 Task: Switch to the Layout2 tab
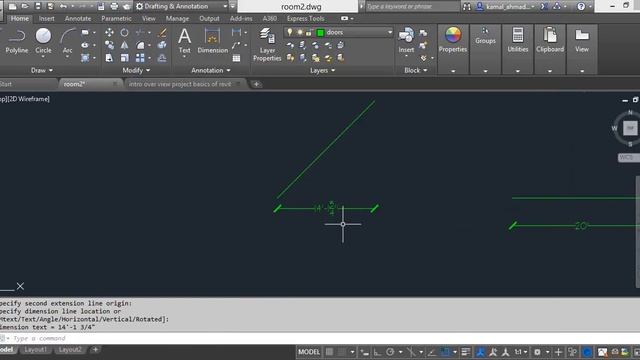click(70, 350)
